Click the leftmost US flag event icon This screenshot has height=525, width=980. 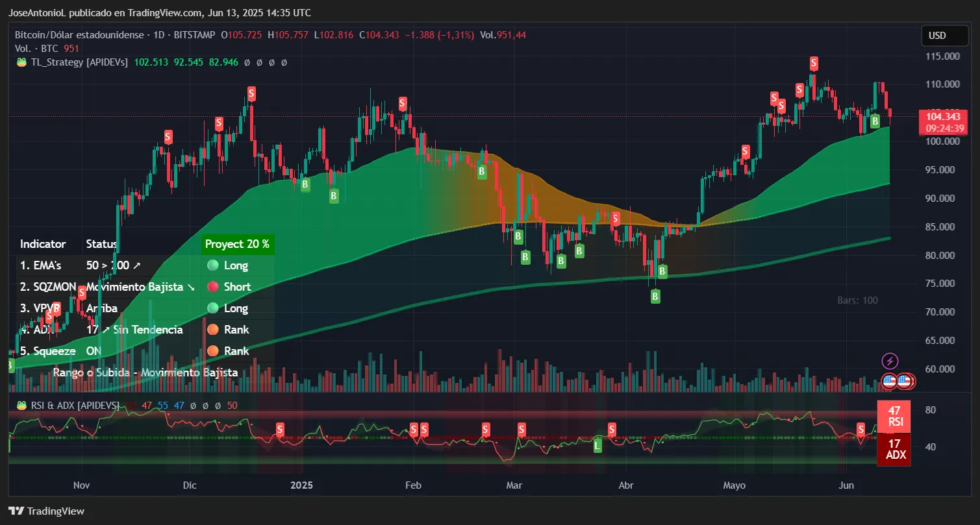click(890, 382)
